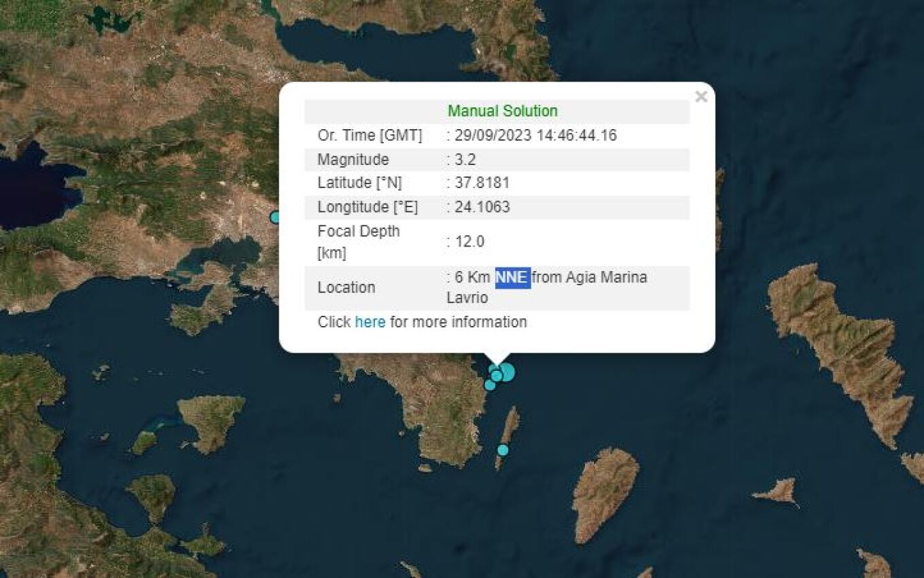Click the 'Or. Time [GMT]' row label
The height and width of the screenshot is (578, 924).
[370, 136]
